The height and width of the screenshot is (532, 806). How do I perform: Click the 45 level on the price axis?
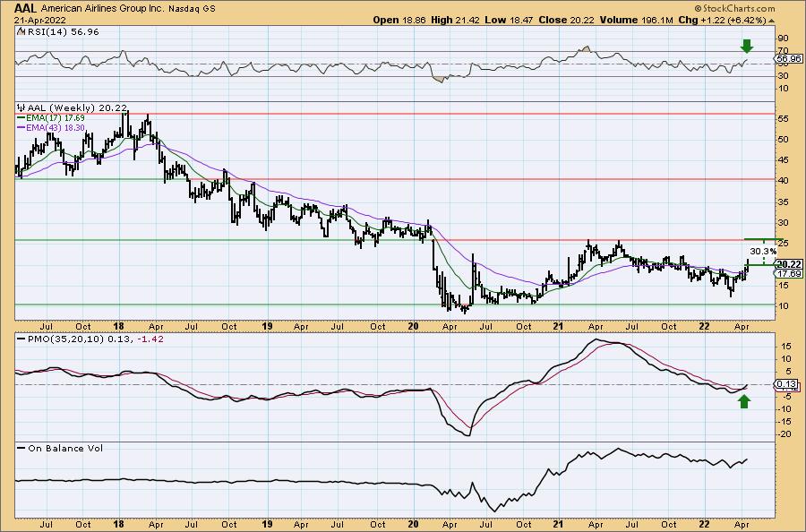click(784, 159)
